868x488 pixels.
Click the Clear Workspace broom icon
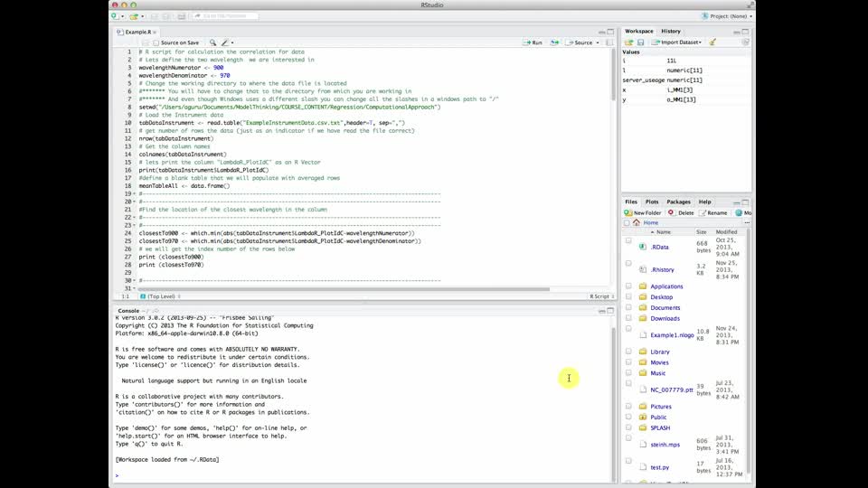point(712,42)
